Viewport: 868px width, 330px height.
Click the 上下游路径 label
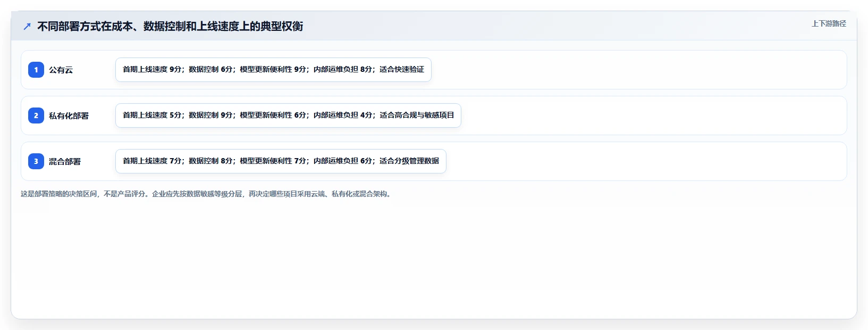pyautogui.click(x=829, y=23)
